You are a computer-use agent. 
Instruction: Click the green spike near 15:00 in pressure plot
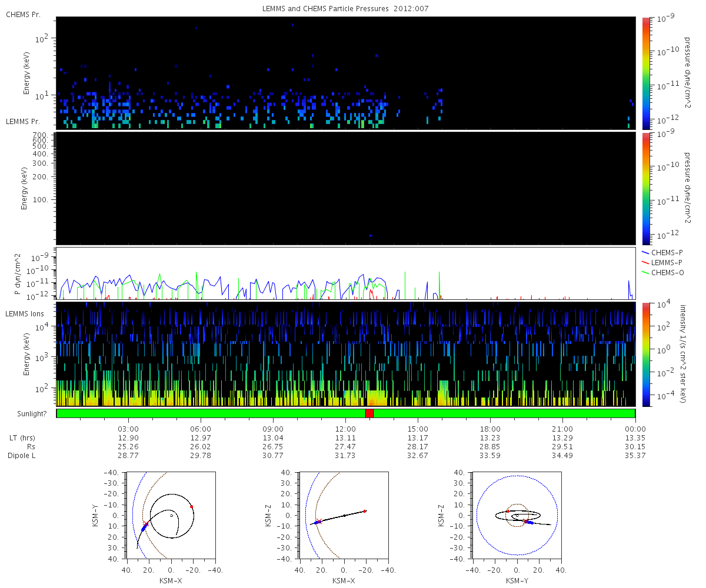pos(405,282)
